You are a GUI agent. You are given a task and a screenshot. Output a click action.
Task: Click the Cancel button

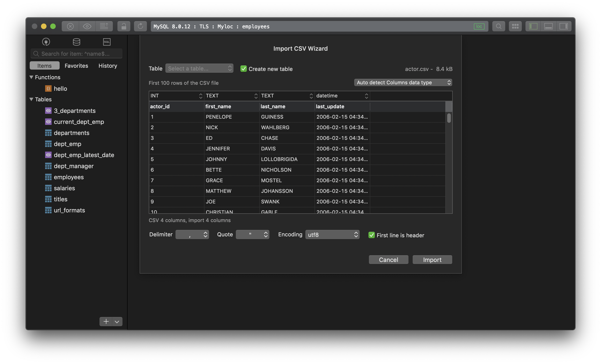click(388, 259)
